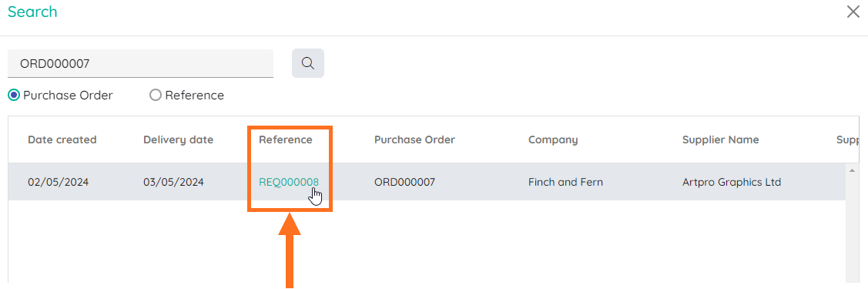Screen dimensions: 868x289
Task: Open the REQ000008 reference link
Action: coord(289,182)
